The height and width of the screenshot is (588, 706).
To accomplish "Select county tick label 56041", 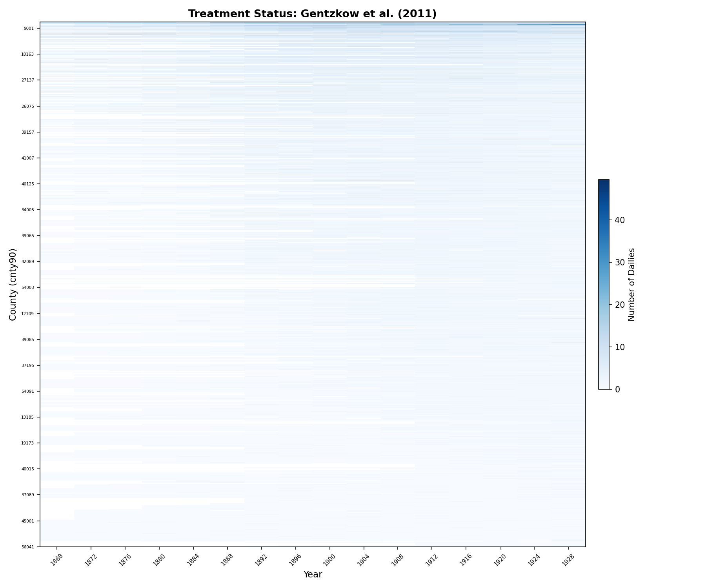I will pos(28,547).
